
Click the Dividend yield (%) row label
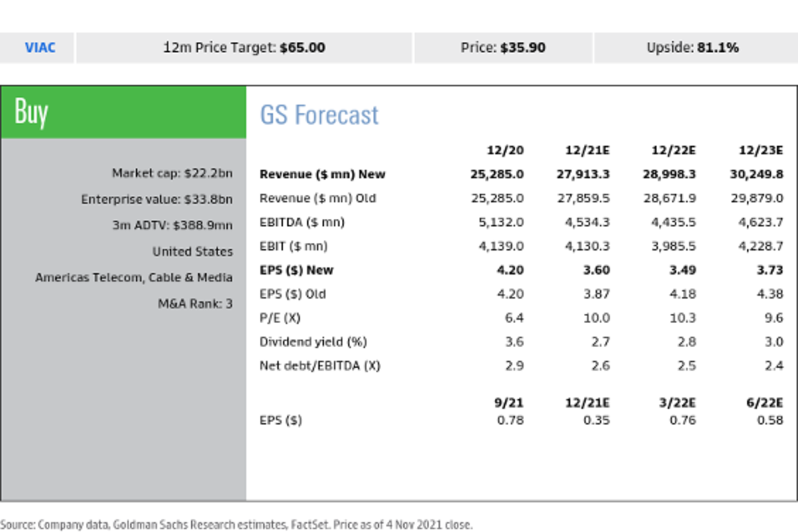[313, 342]
